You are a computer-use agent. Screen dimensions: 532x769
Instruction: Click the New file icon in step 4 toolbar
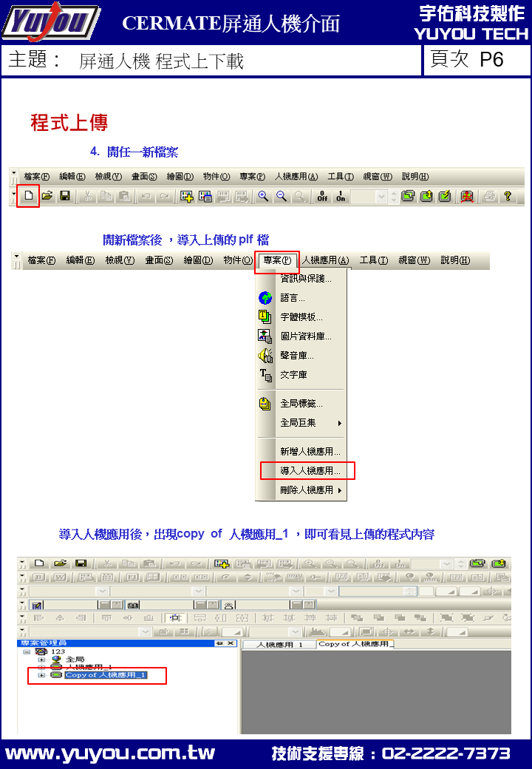[x=28, y=196]
